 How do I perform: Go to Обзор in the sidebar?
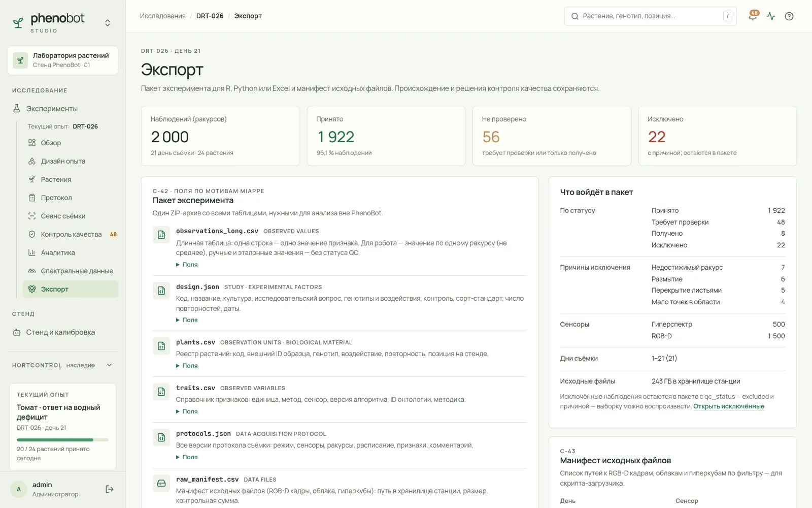(71, 143)
